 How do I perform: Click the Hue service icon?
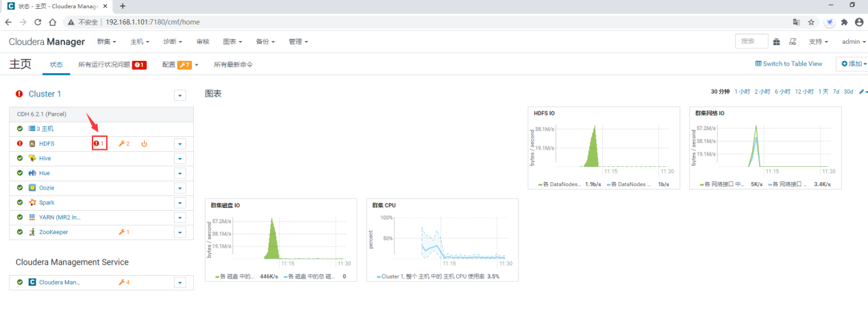32,173
